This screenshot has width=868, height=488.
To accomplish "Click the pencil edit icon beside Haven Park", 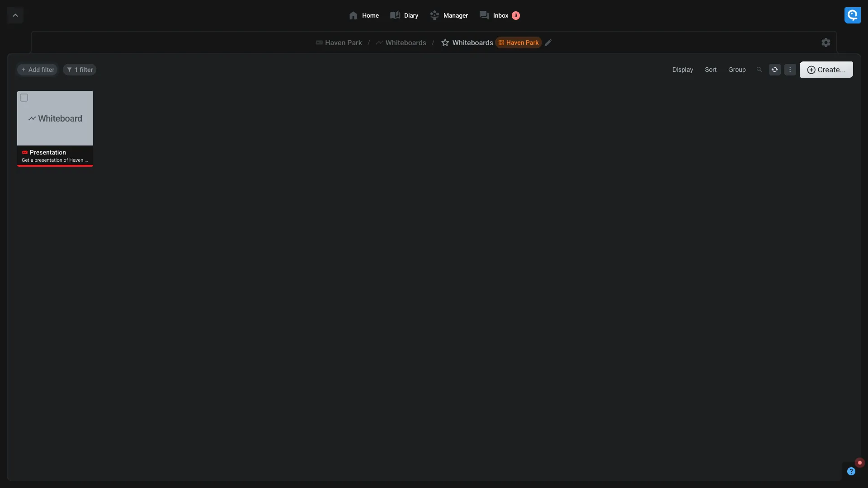I will (548, 42).
